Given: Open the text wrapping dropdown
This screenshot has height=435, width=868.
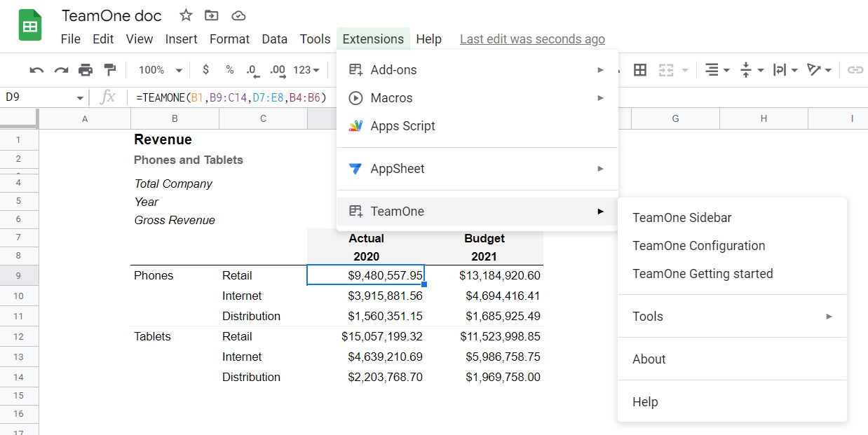Looking at the screenshot, I should click(785, 70).
